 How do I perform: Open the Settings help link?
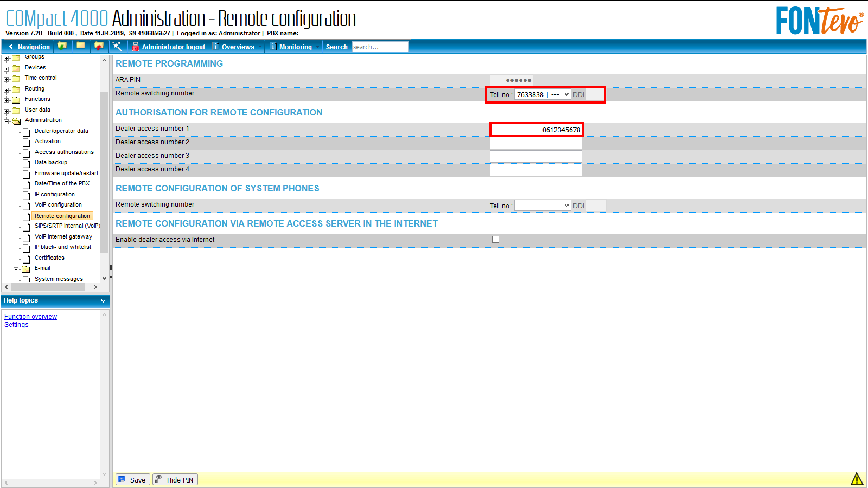tap(16, 325)
